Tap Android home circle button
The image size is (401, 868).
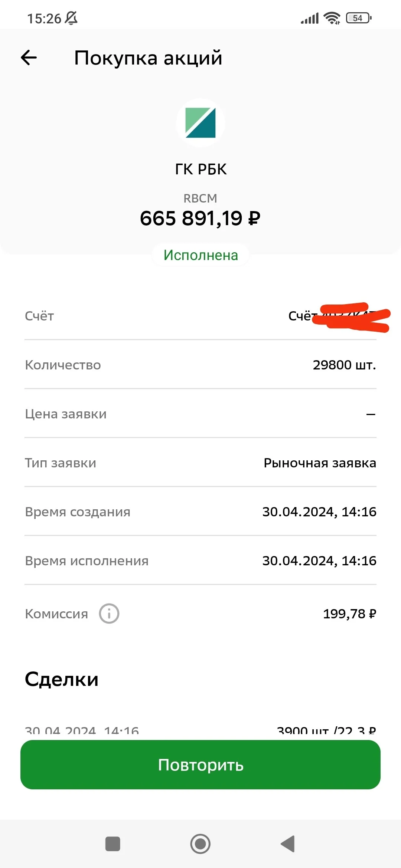tap(200, 844)
